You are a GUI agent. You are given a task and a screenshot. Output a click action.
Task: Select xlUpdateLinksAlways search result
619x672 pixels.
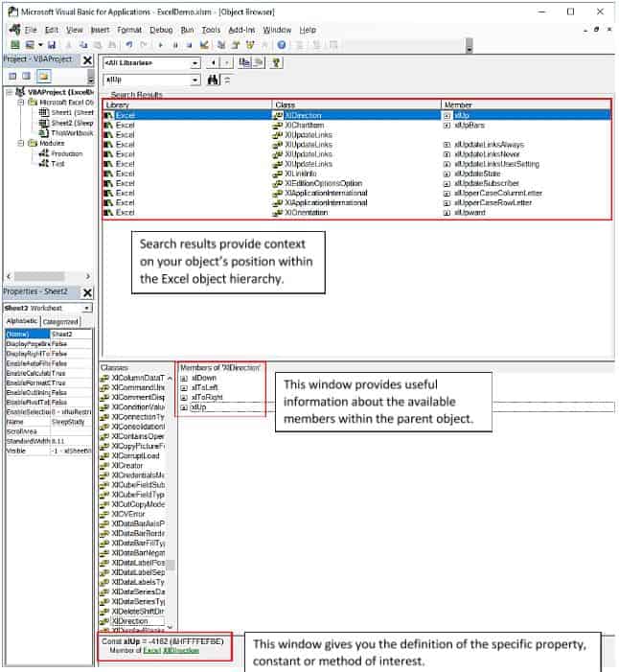(x=490, y=145)
